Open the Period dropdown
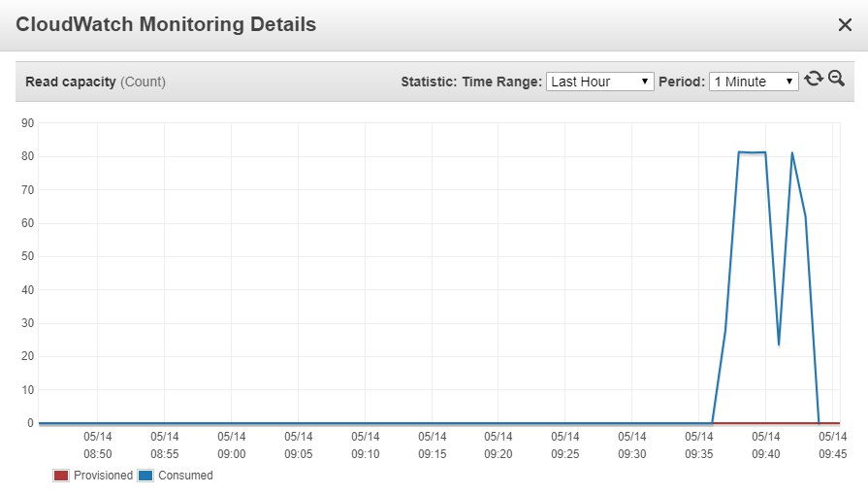 (754, 82)
